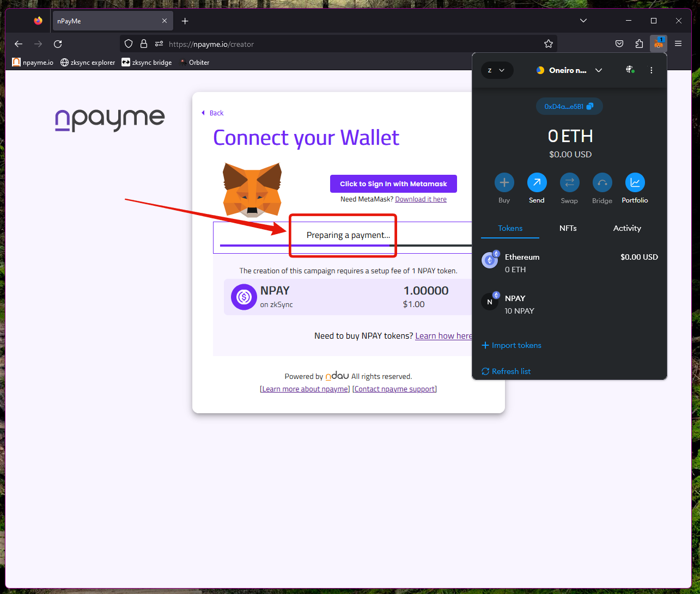Click the Bridge icon in MetaMask
700x594 pixels.
point(602,182)
